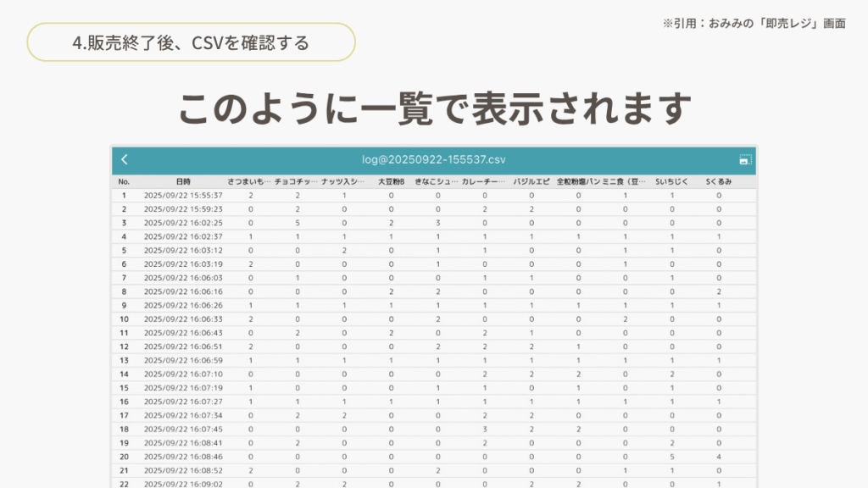Select the さつまいも column header

click(x=249, y=181)
